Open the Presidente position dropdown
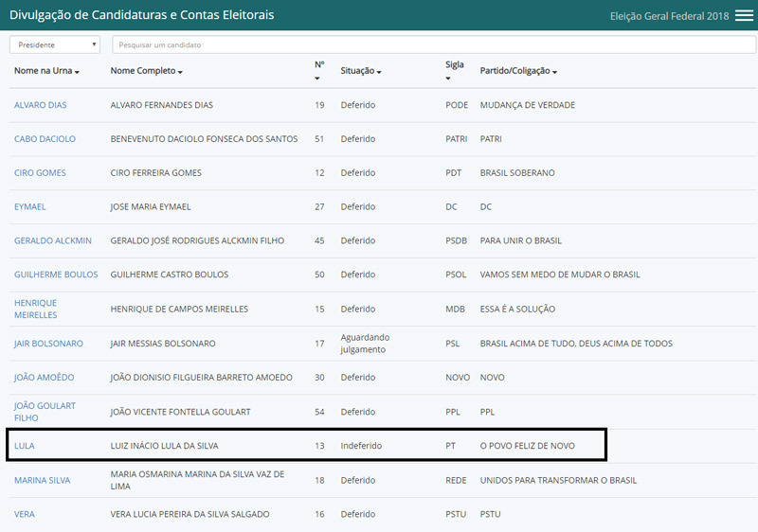This screenshot has height=532, width=758. coord(55,44)
